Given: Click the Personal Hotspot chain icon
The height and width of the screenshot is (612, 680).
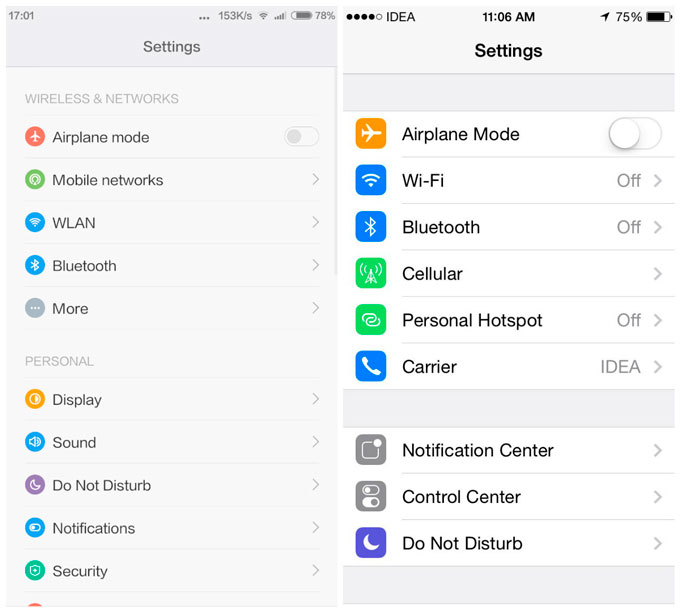Looking at the screenshot, I should pyautogui.click(x=370, y=321).
